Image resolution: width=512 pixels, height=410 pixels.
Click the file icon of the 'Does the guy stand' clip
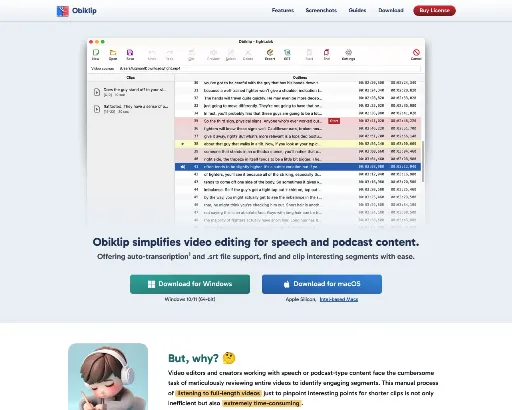point(97,92)
